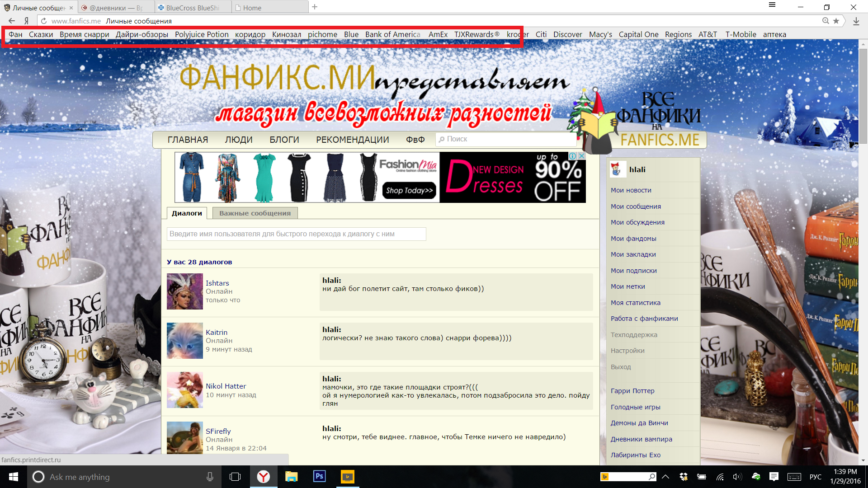Viewport: 868px width, 488px height.
Task: Click the page vertical scrollbar
Action: click(863, 95)
